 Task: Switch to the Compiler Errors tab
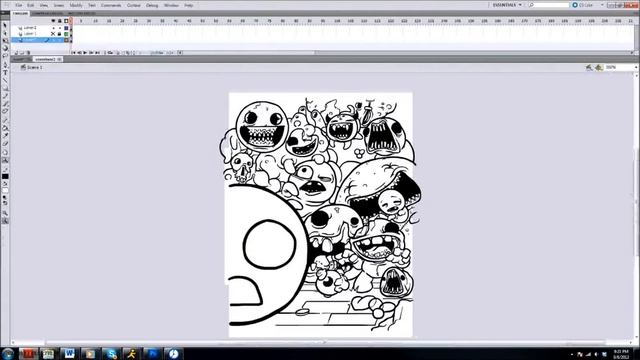[47, 13]
